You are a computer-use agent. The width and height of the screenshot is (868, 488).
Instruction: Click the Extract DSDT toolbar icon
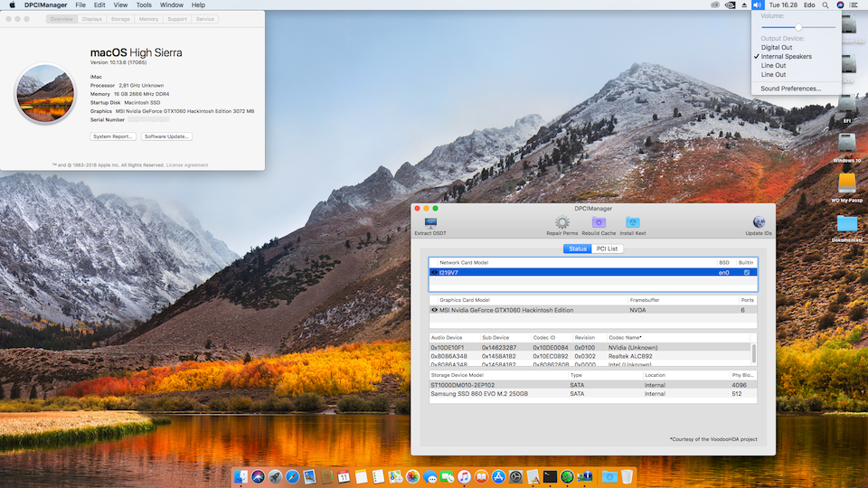(x=429, y=222)
